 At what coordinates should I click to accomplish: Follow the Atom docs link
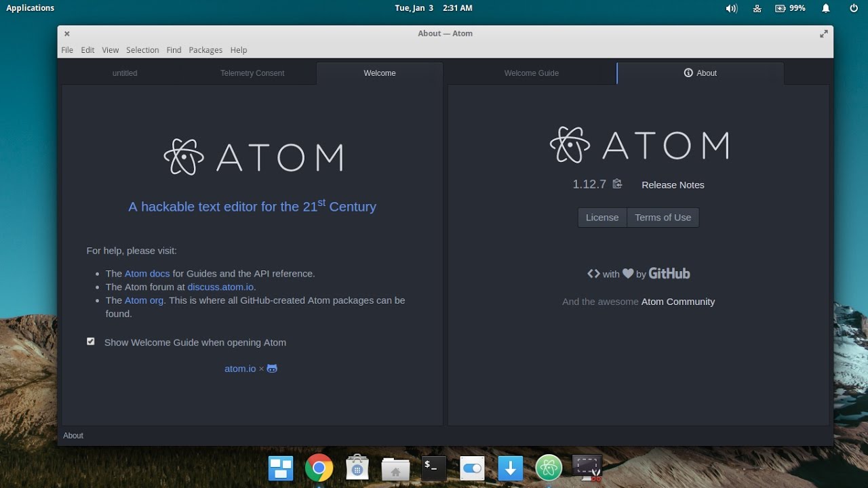click(147, 274)
